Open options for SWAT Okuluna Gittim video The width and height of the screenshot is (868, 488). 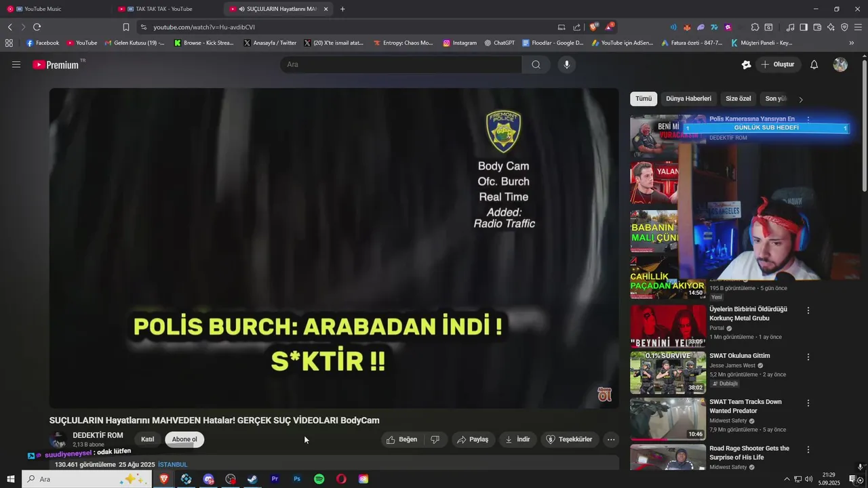pos(808,357)
